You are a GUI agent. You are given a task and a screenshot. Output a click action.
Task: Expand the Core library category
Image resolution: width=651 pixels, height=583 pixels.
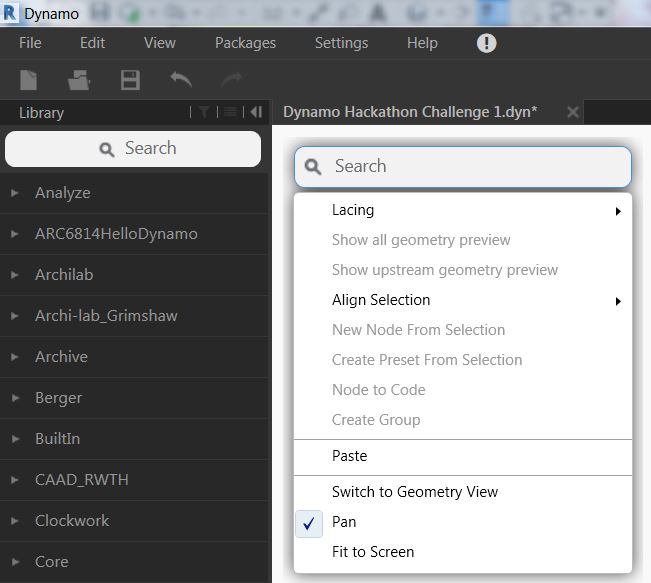pyautogui.click(x=135, y=562)
